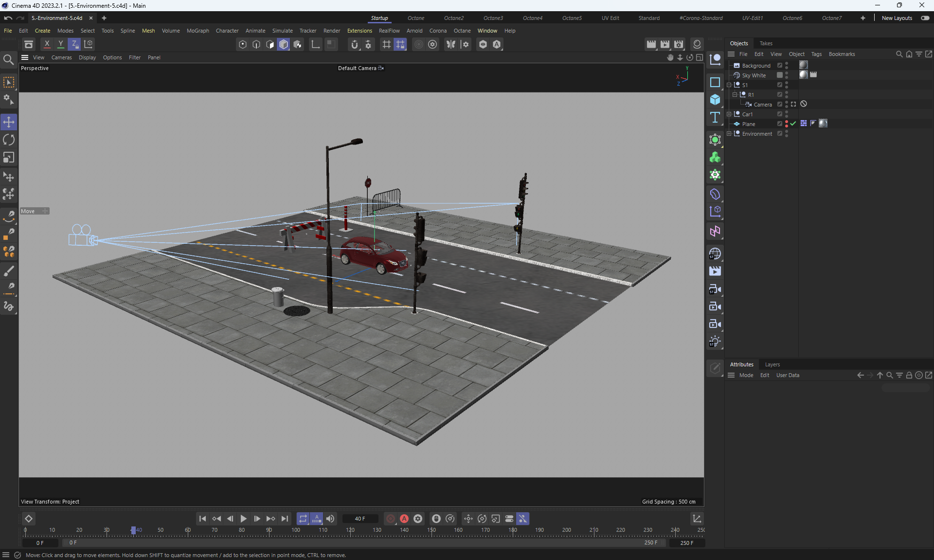Click frame 100 on the timeline ruler
This screenshot has height=560, width=934.
point(296,530)
